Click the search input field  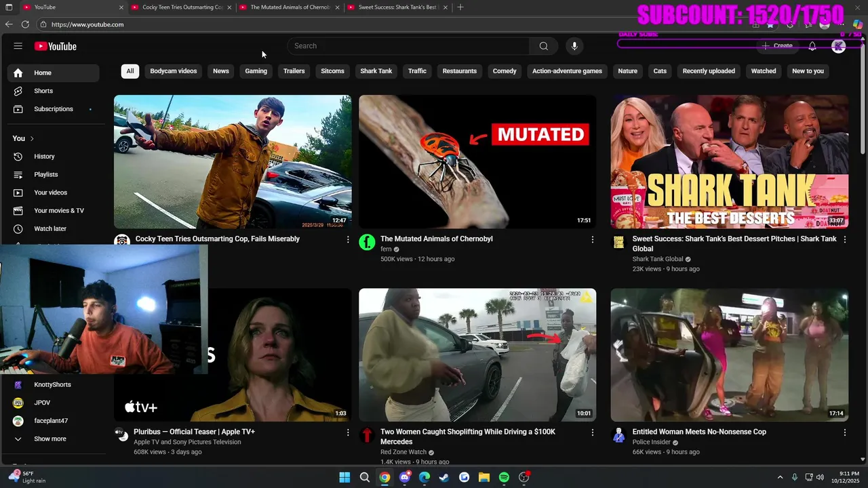[x=409, y=46]
